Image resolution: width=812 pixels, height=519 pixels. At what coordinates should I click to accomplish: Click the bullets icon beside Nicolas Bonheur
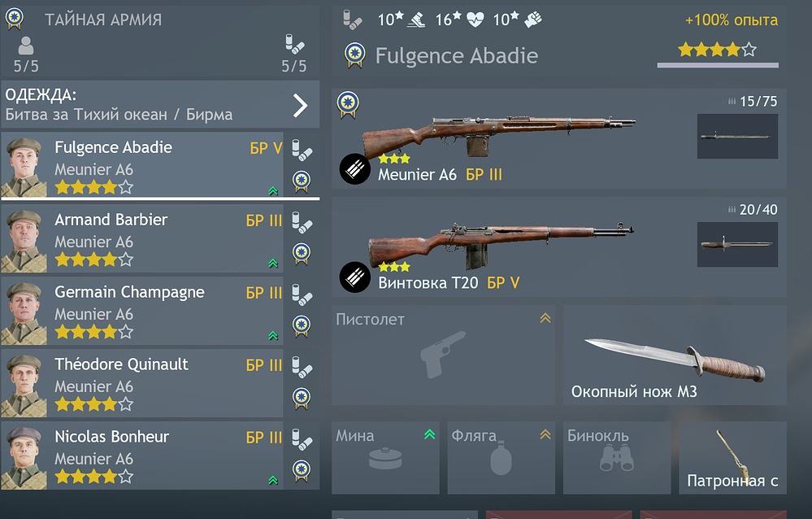302,439
